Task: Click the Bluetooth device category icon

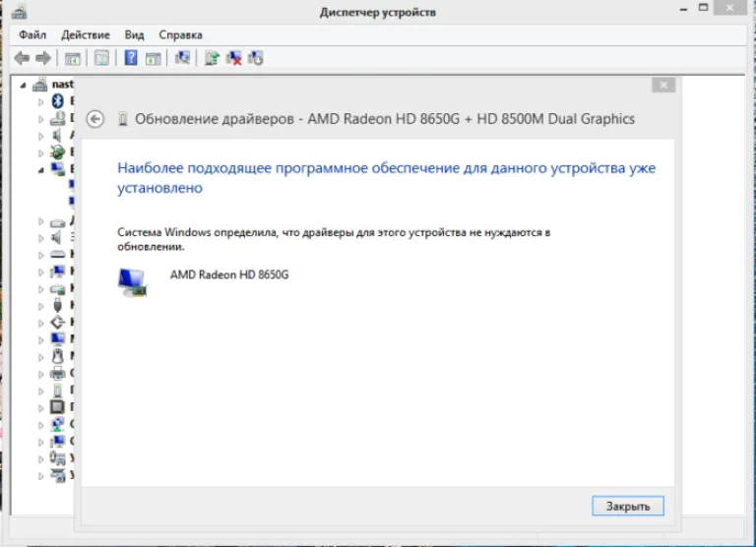Action: [x=58, y=101]
